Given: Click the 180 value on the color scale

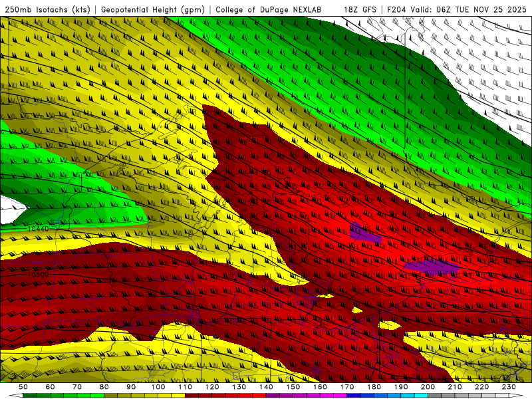Looking at the screenshot, I should [374, 387].
